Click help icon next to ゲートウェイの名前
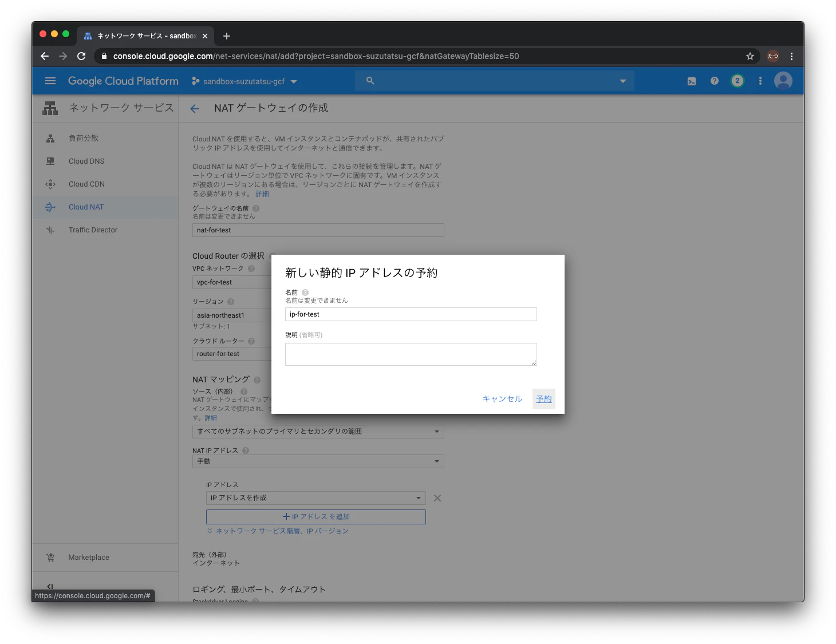The width and height of the screenshot is (836, 644). tap(256, 208)
